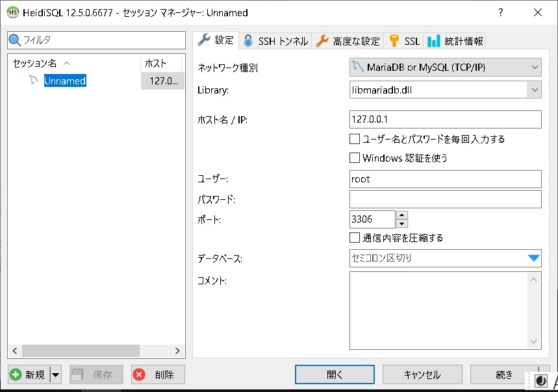
Task: Click the 127.0... host cell
Action: click(162, 80)
